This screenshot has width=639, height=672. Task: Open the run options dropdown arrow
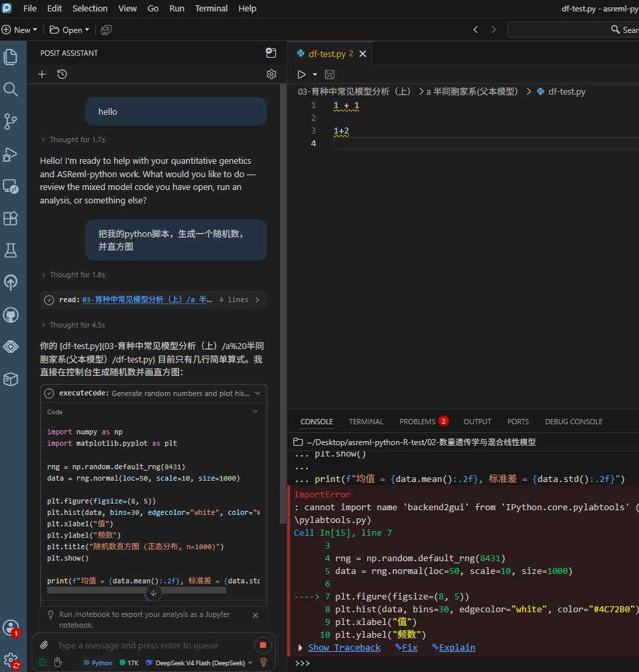pos(315,75)
